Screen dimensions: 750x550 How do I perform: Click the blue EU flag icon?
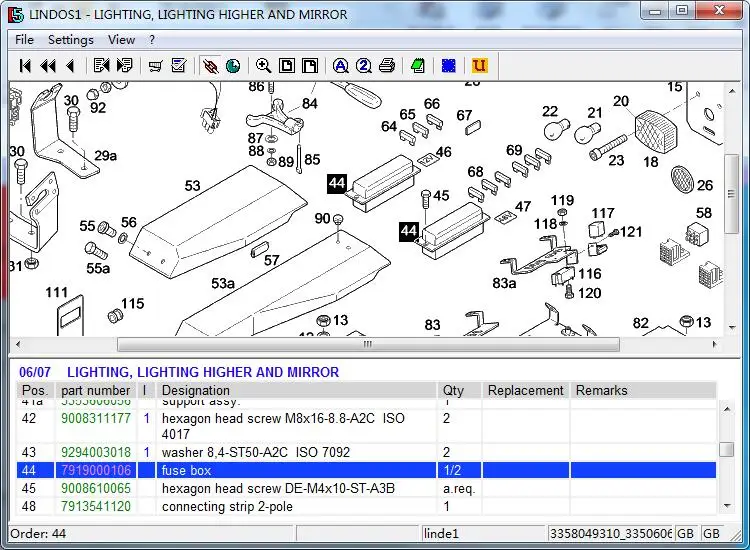click(449, 66)
